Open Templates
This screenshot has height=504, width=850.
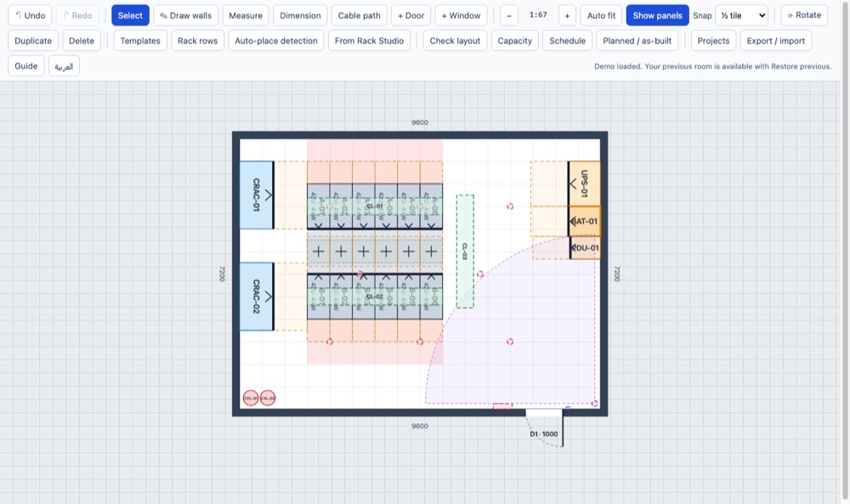(x=140, y=41)
